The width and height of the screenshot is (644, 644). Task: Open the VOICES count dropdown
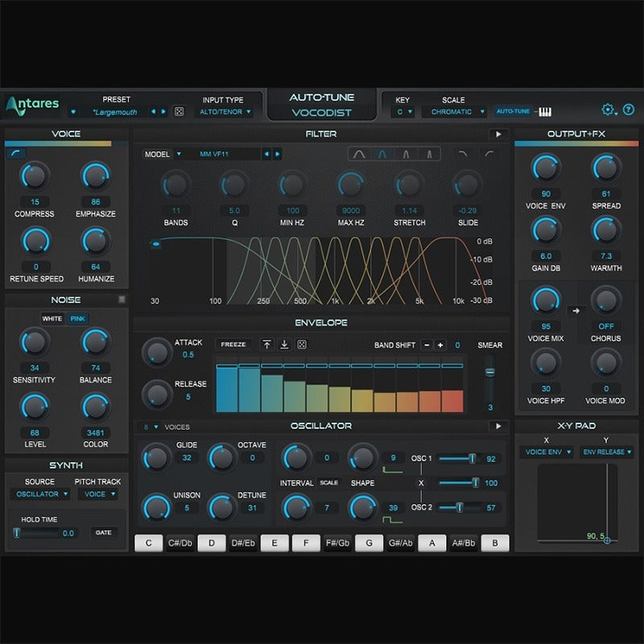tap(151, 427)
